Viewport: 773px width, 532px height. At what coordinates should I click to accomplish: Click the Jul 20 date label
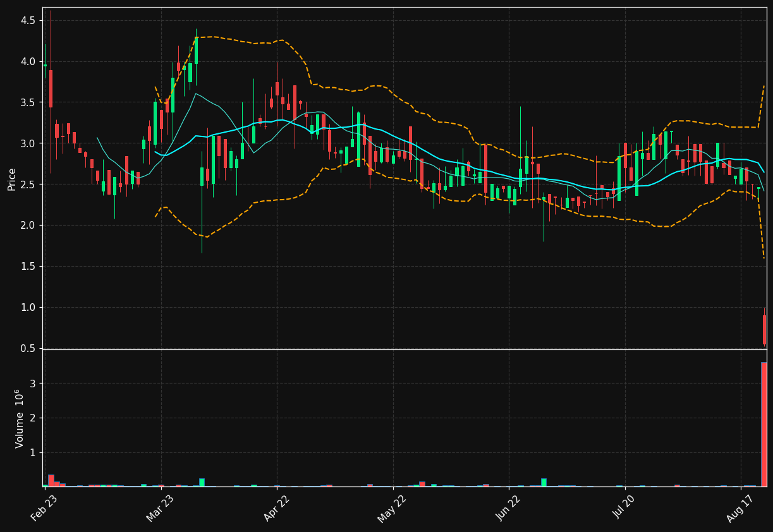[x=624, y=509]
